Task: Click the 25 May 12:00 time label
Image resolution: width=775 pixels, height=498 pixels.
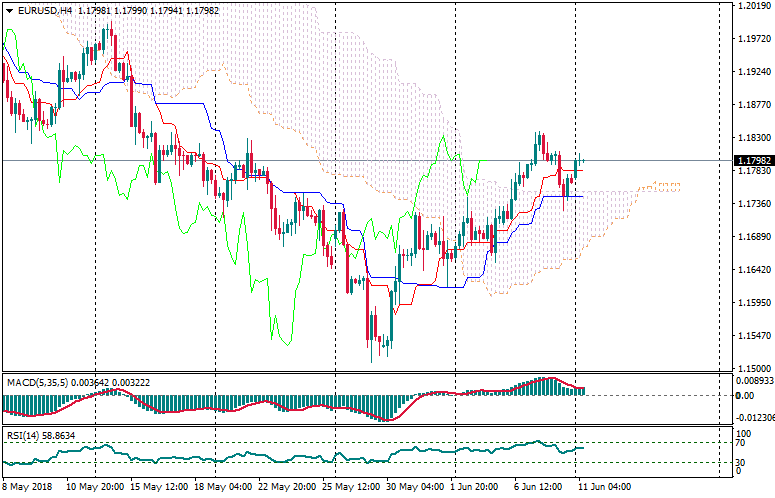Action: click(x=340, y=486)
